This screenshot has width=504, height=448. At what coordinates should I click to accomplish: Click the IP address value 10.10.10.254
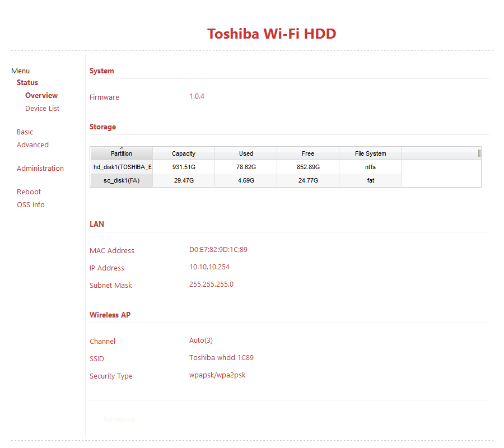pos(209,267)
